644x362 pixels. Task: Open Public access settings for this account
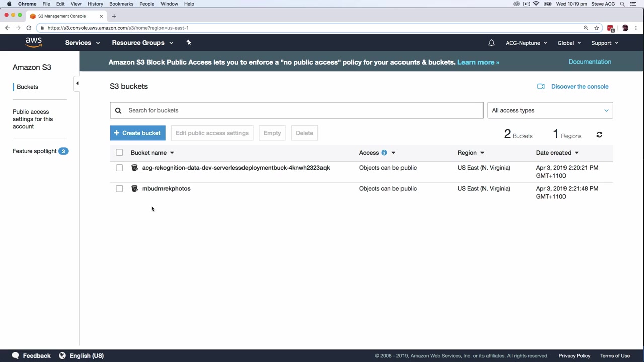point(33,119)
